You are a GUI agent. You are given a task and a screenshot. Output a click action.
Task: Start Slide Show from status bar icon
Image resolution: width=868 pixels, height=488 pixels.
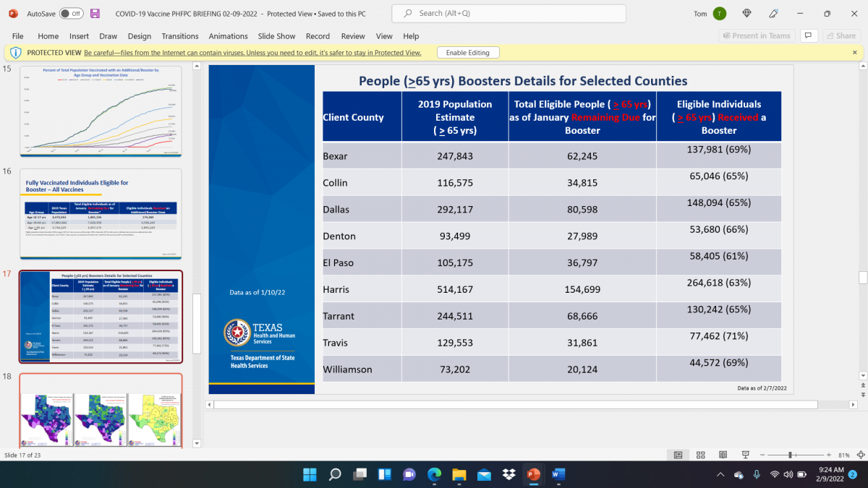745,454
